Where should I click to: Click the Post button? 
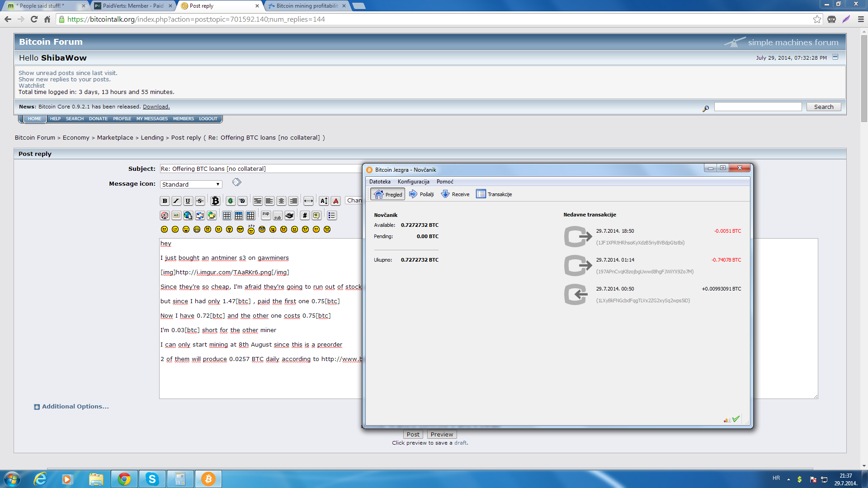click(413, 434)
